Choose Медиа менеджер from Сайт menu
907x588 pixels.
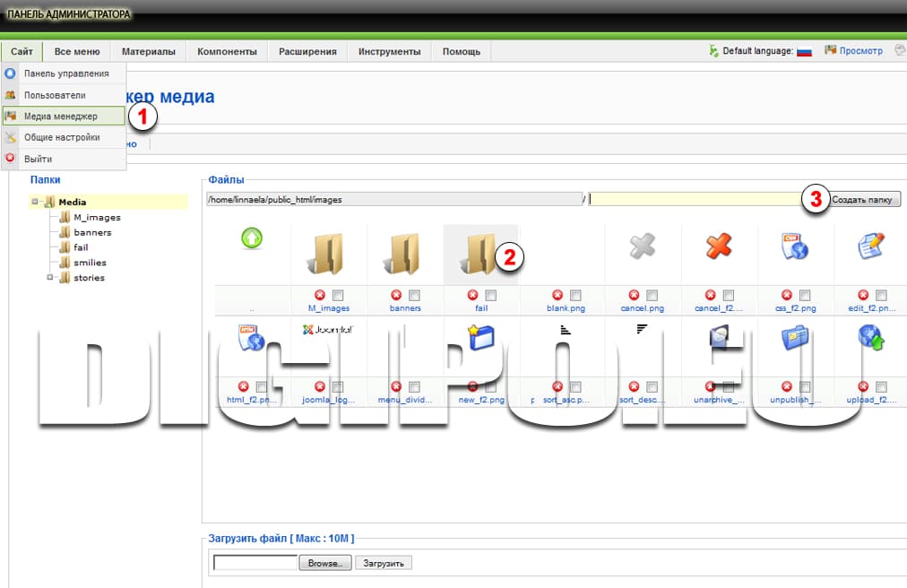coord(60,116)
